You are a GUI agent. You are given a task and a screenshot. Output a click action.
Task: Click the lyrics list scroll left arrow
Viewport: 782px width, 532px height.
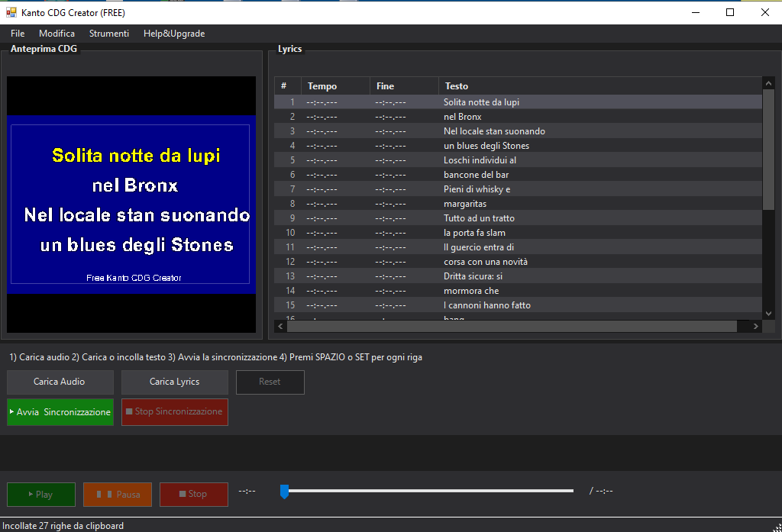click(x=280, y=326)
